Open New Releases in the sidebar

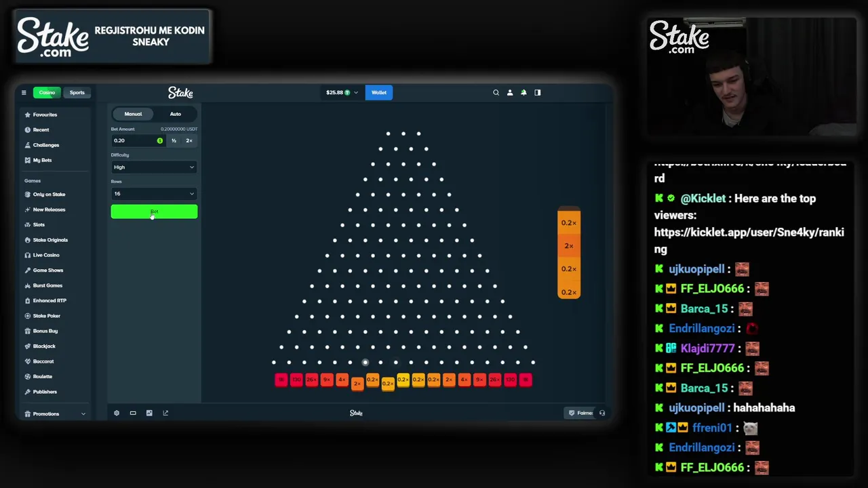(45, 209)
